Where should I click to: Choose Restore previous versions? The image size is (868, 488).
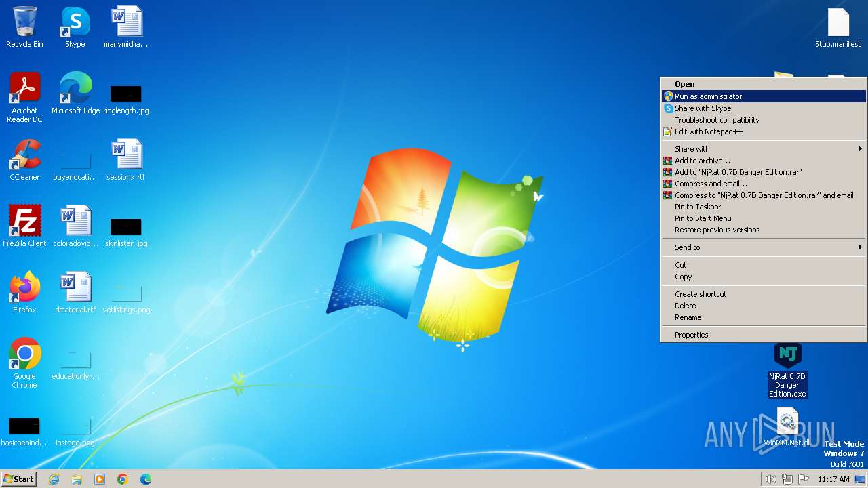[764, 230]
